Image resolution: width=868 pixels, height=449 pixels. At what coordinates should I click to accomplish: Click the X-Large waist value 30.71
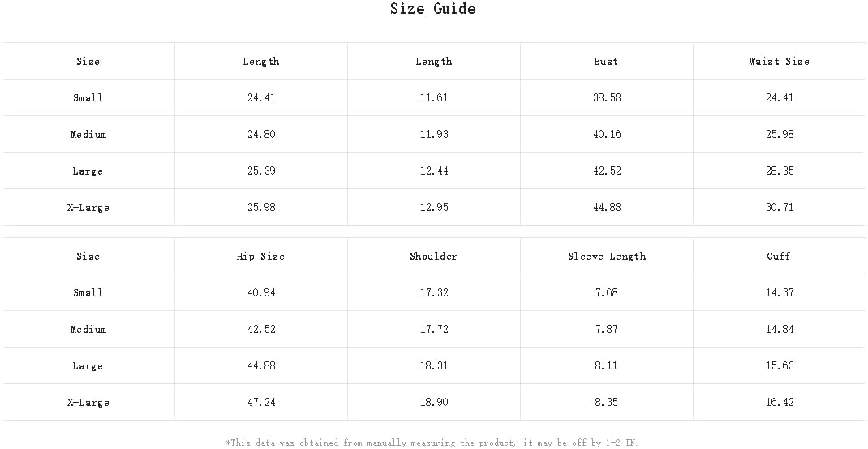pos(780,208)
